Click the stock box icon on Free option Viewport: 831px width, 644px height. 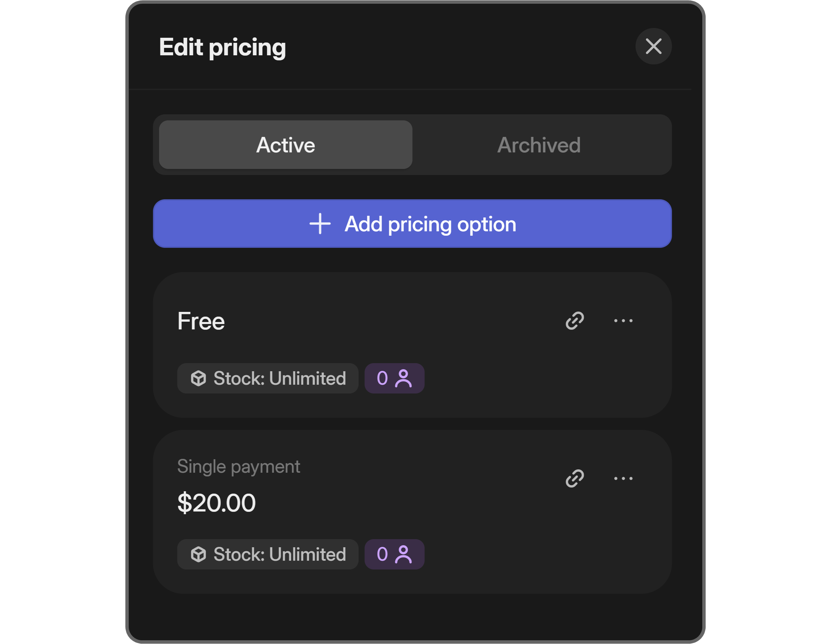point(198,378)
